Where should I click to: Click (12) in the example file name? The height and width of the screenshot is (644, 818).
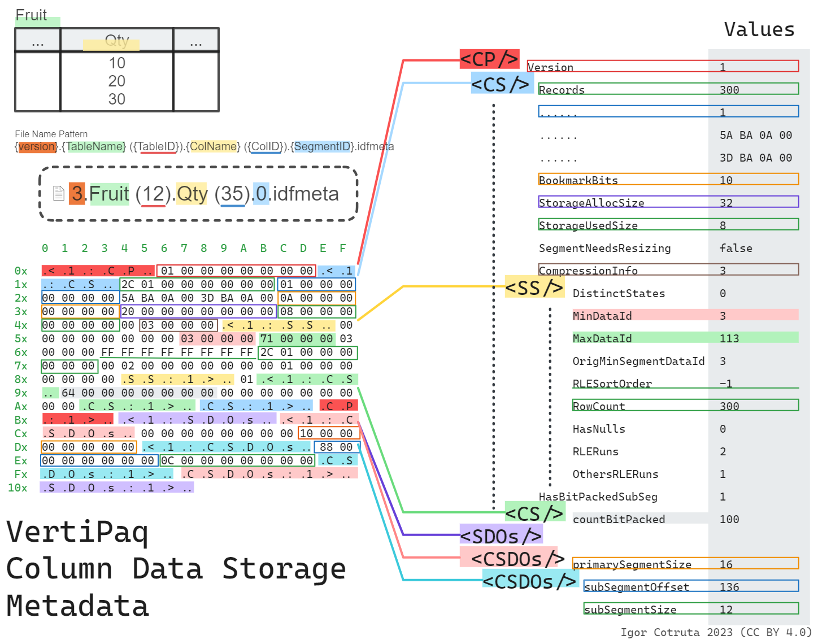[x=153, y=194]
